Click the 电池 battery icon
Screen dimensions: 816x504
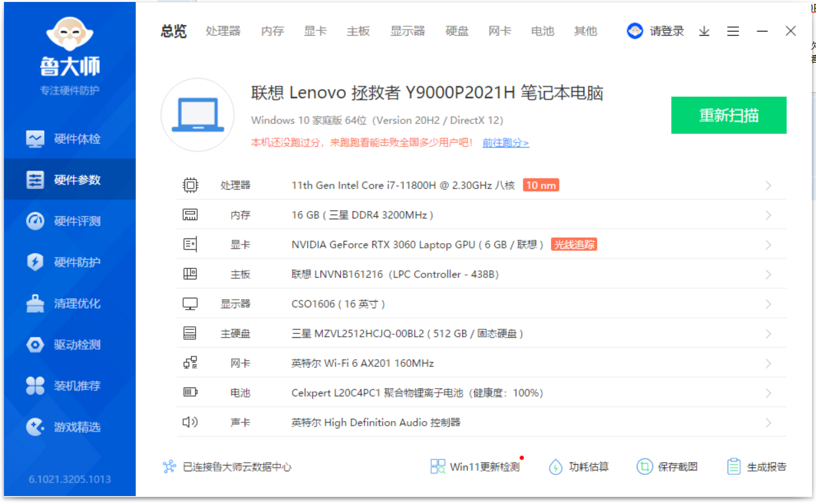point(190,393)
